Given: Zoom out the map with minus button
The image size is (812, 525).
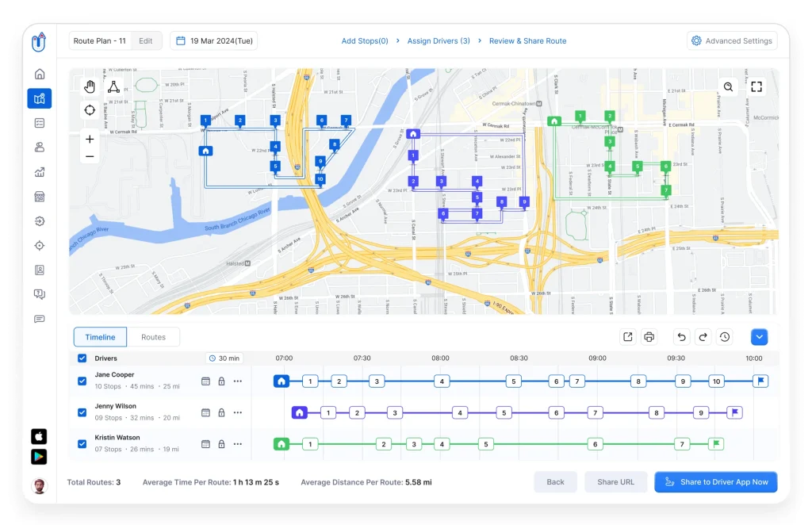Looking at the screenshot, I should 90,156.
